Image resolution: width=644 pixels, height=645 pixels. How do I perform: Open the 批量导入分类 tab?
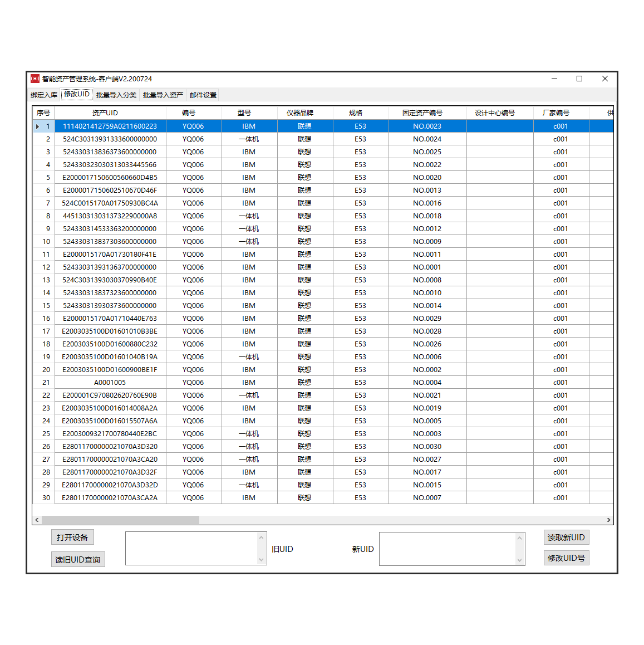(x=116, y=95)
